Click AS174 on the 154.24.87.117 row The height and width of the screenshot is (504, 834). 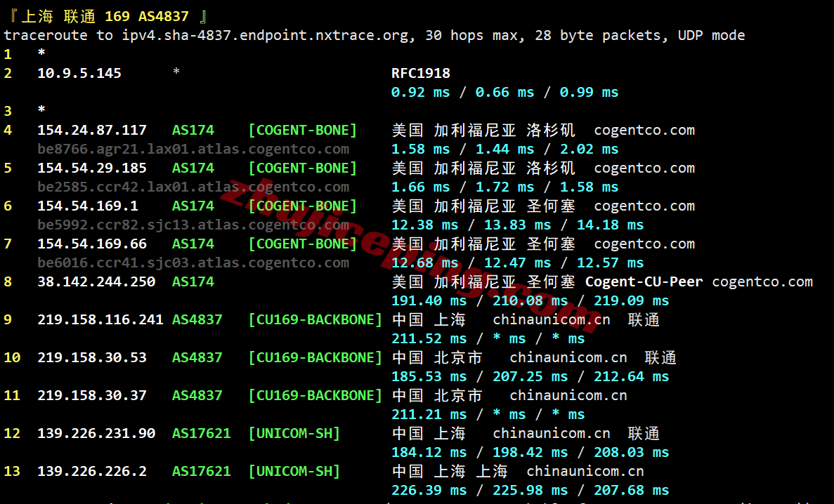[193, 131]
